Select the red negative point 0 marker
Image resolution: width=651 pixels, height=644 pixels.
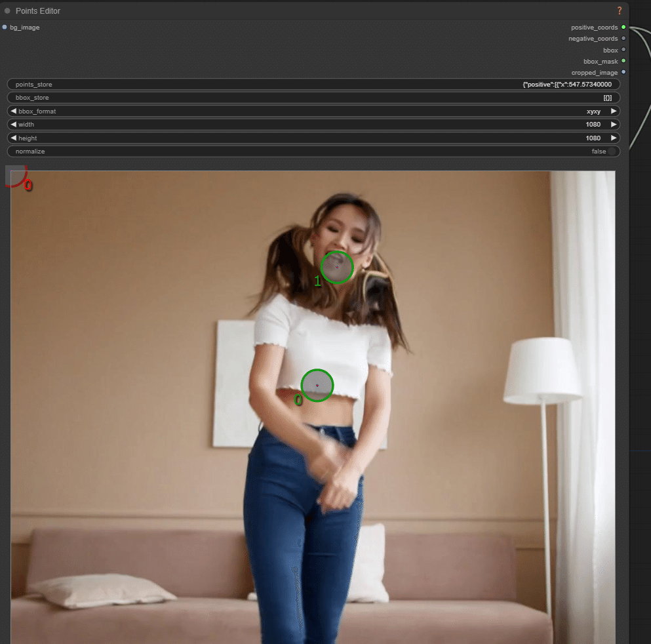pos(14,174)
